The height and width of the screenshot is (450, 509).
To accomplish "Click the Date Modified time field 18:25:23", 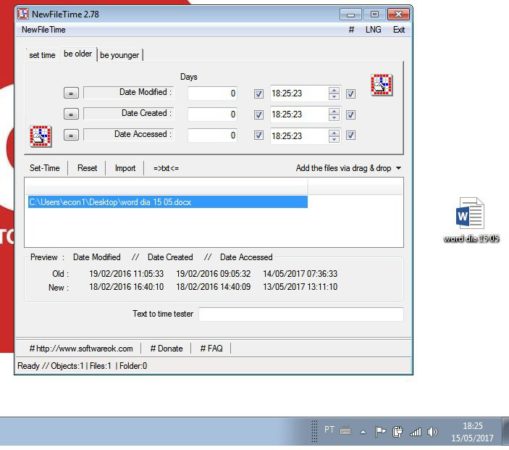I will tap(299, 93).
